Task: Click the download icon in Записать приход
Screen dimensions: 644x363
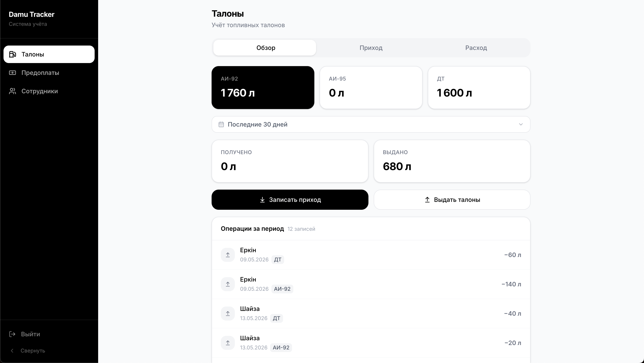Action: click(x=262, y=200)
